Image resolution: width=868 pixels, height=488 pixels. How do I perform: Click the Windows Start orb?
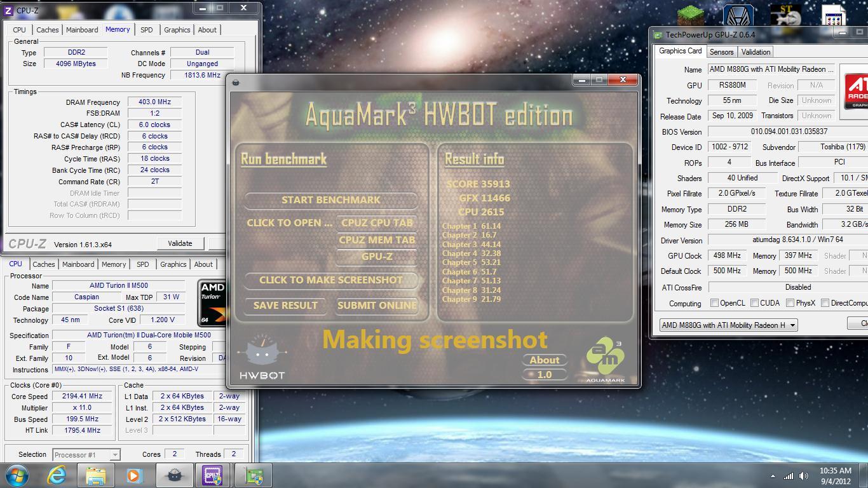[x=17, y=475]
